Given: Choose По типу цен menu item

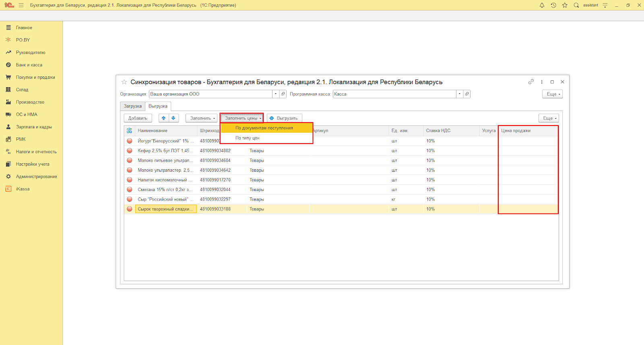Looking at the screenshot, I should click(267, 138).
